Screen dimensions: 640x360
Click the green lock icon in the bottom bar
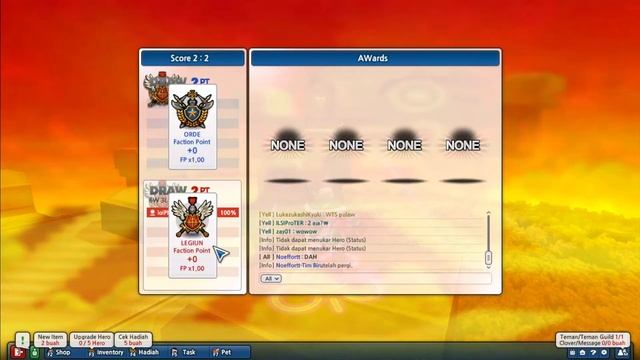(x=34, y=352)
